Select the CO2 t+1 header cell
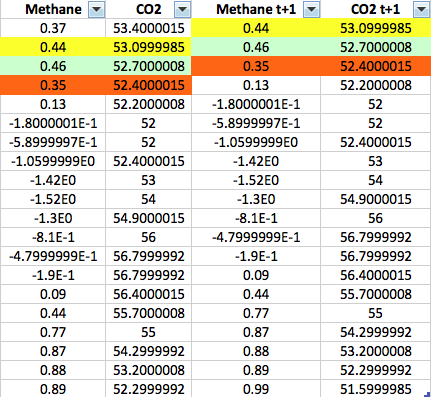Image resolution: width=431 pixels, height=397 pixels. pos(376,9)
